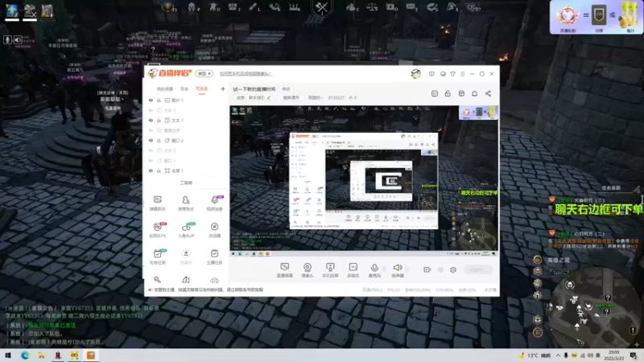Screen dimensions: 644x362
Task: Open the gift task calendar tool
Action: 158,257
